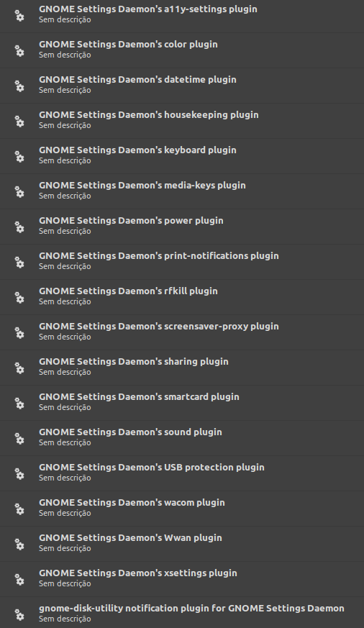364x628 pixels.
Task: Click the housekeeping plugin gear icon
Action: 19,122
